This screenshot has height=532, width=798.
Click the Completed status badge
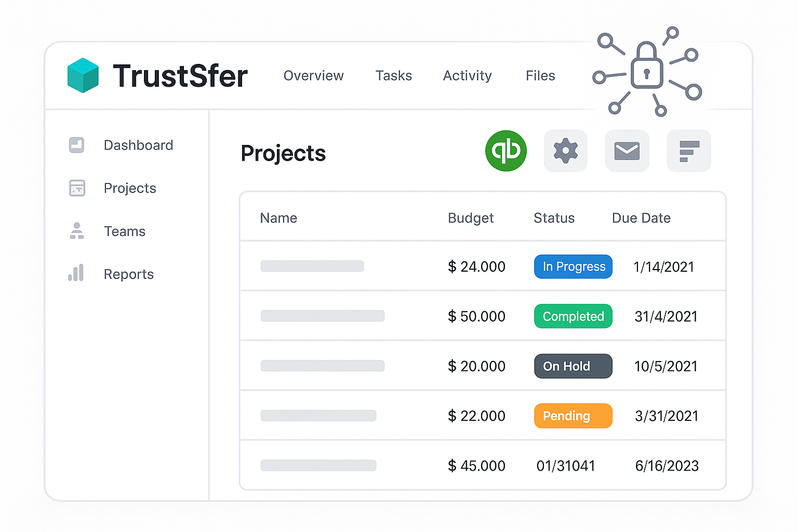(573, 316)
